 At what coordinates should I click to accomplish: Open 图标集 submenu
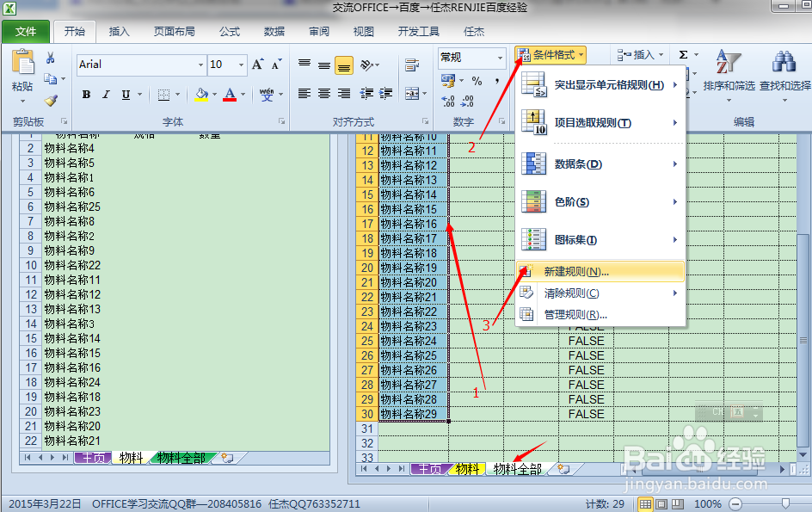tap(600, 239)
